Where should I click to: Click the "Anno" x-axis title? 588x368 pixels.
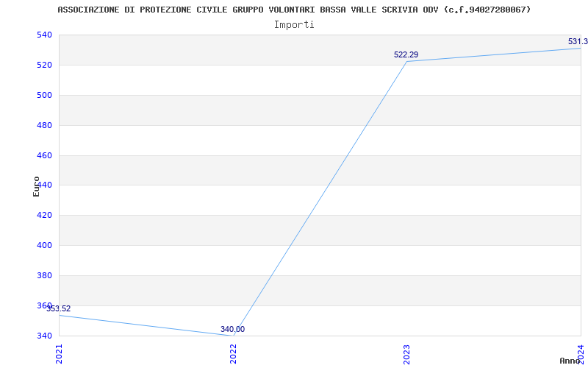pos(570,361)
